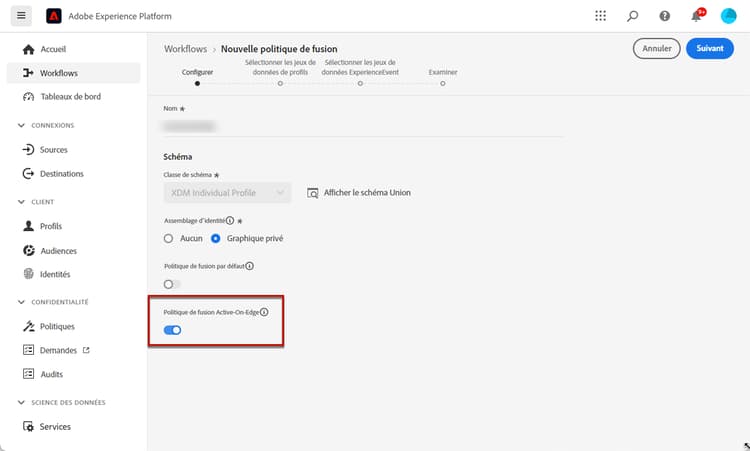The height and width of the screenshot is (451, 750).
Task: Click the Tableaux de bord gauge icon
Action: (x=29, y=97)
